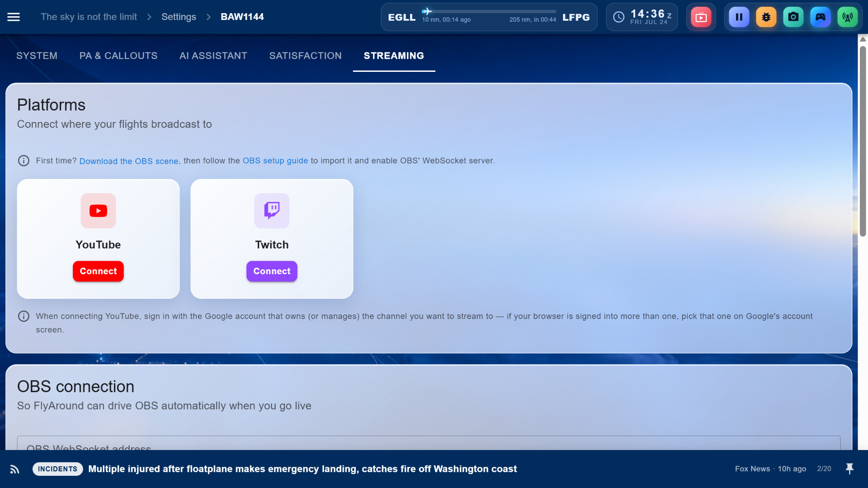This screenshot has width=868, height=488.
Task: Click the LFPG arrival airport code
Action: (x=576, y=17)
